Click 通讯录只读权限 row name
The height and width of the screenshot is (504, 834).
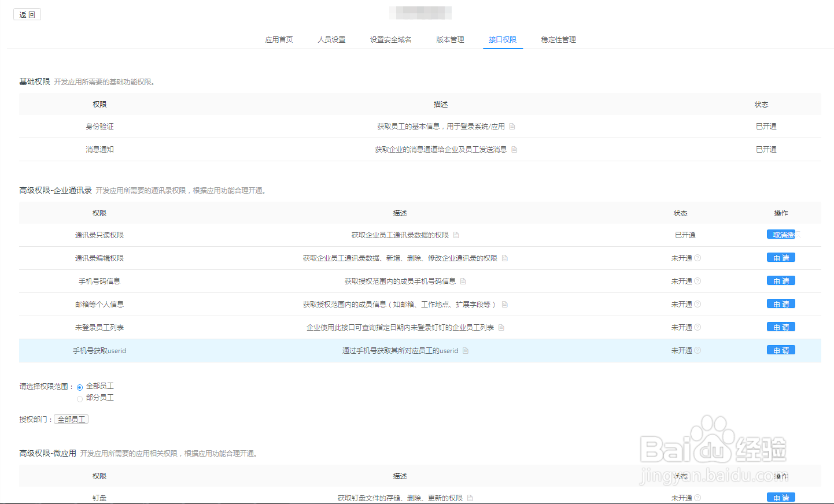(x=99, y=235)
